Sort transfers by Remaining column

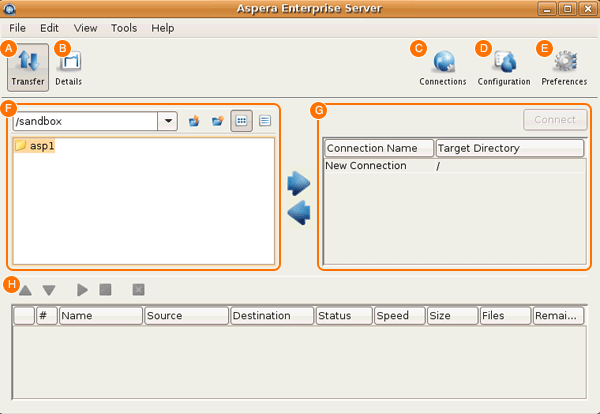click(x=559, y=316)
